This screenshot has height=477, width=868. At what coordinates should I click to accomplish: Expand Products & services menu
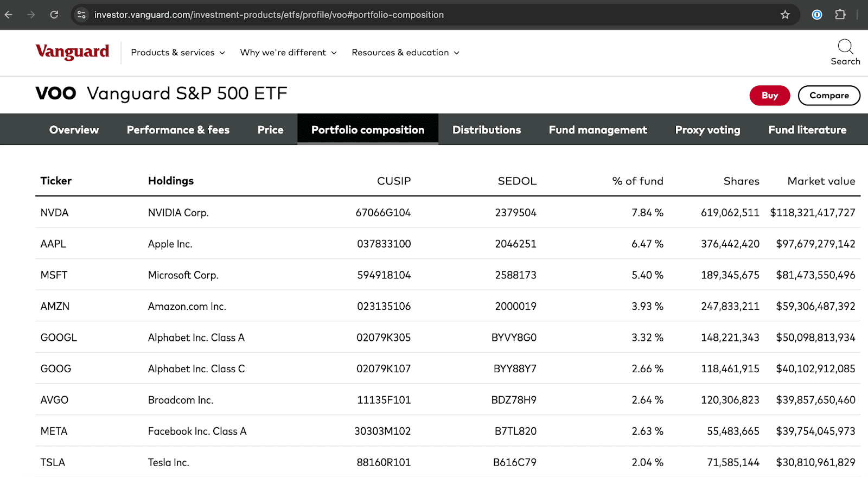pyautogui.click(x=178, y=53)
